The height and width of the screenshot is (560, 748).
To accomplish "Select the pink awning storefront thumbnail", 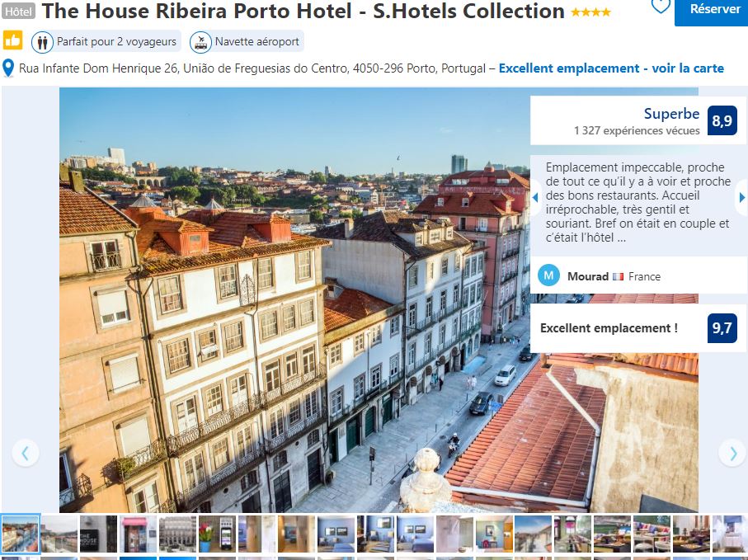I will (138, 534).
